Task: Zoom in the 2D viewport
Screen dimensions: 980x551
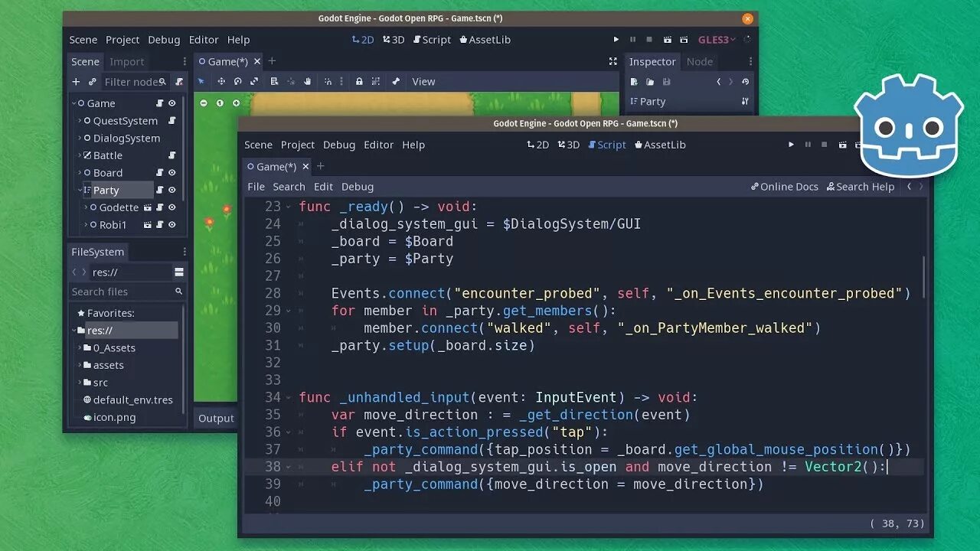Action: (x=236, y=103)
